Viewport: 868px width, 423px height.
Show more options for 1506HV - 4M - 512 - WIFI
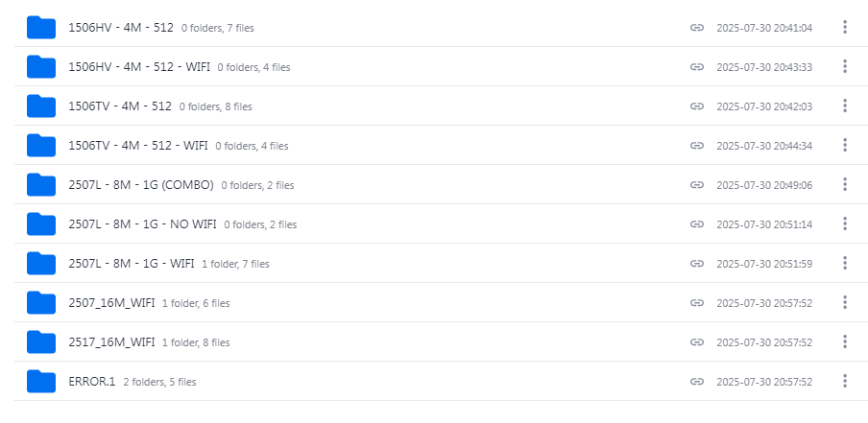[845, 66]
